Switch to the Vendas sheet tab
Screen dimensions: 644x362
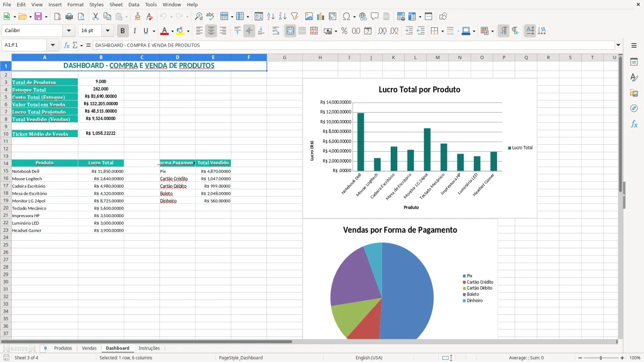[89, 348]
